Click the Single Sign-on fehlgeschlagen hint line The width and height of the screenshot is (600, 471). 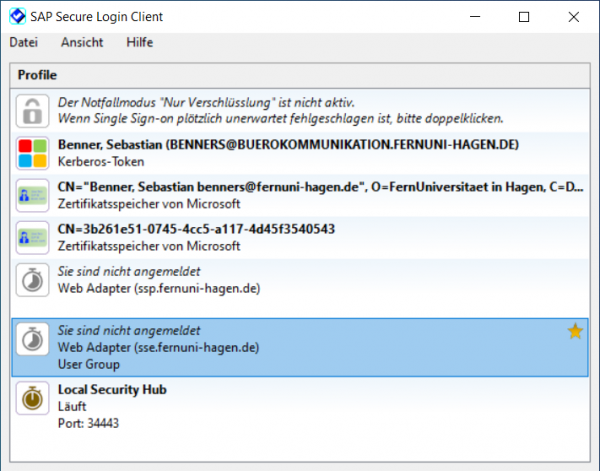click(280, 119)
